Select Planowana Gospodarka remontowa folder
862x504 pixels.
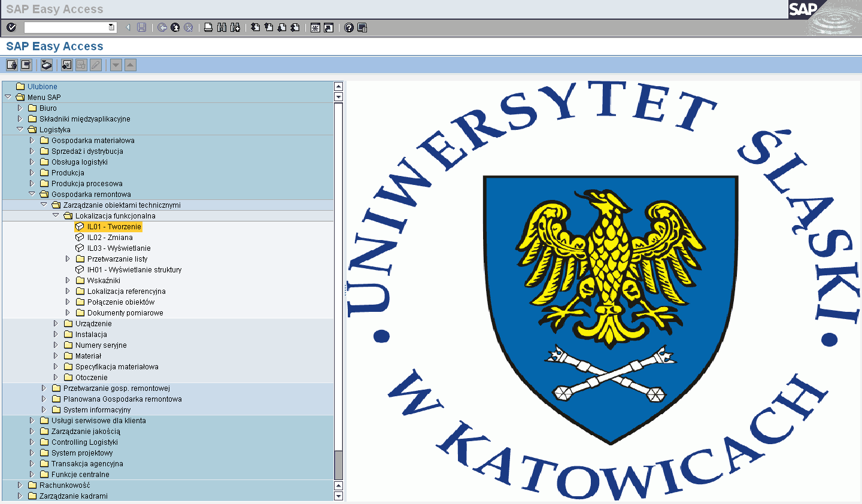click(122, 399)
